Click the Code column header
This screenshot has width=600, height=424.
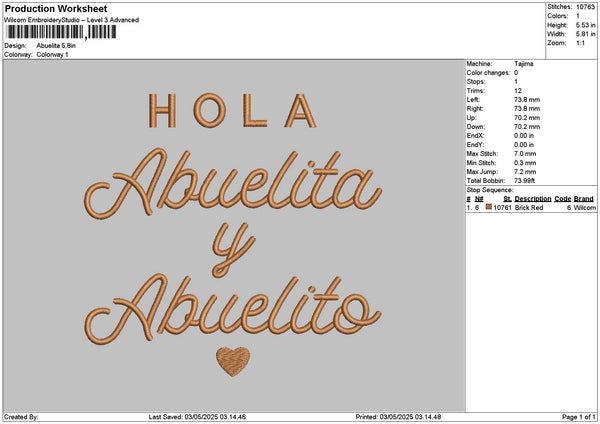562,199
